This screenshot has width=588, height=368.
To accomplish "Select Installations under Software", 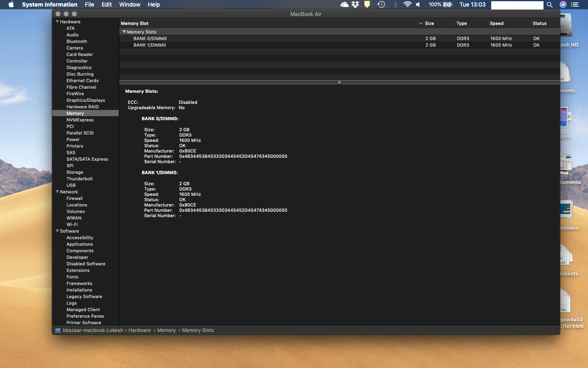I will [x=79, y=290].
